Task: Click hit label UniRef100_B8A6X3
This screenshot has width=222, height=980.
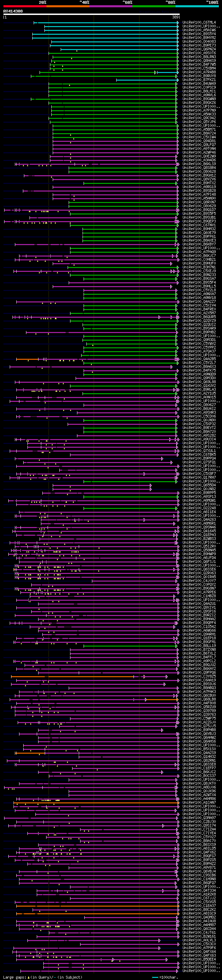Action: [x=199, y=366]
